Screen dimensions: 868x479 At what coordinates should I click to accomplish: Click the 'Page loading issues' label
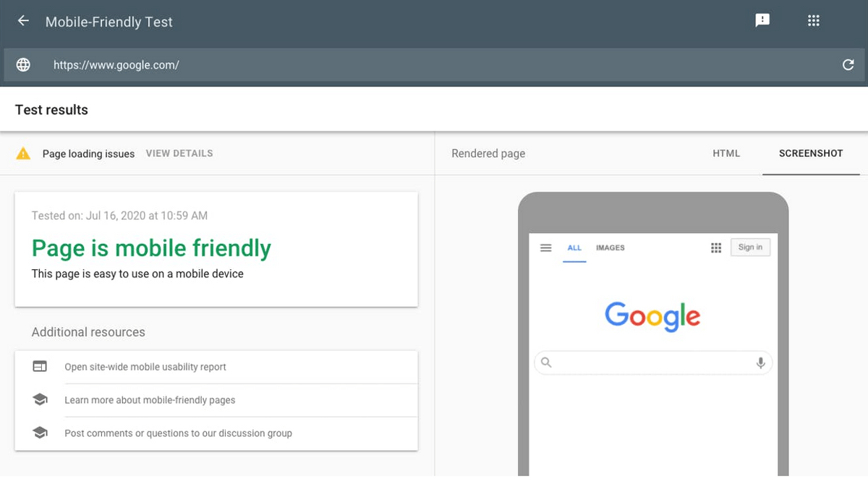point(88,153)
